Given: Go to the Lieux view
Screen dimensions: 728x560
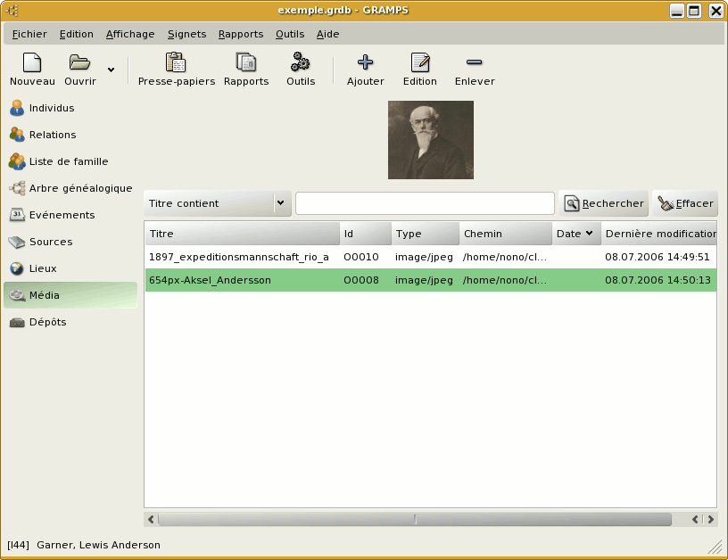Looking at the screenshot, I should (x=44, y=268).
